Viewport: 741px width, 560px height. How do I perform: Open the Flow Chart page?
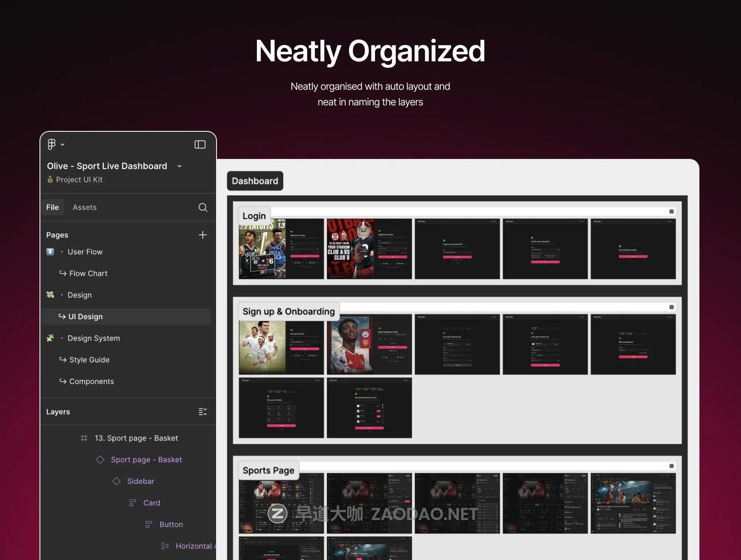coord(88,273)
